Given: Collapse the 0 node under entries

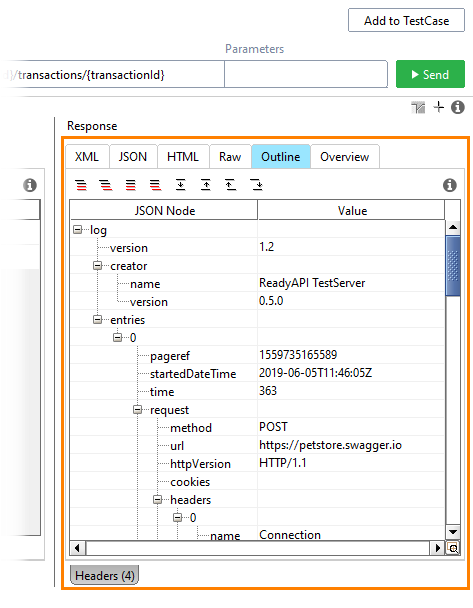Looking at the screenshot, I should [x=117, y=338].
